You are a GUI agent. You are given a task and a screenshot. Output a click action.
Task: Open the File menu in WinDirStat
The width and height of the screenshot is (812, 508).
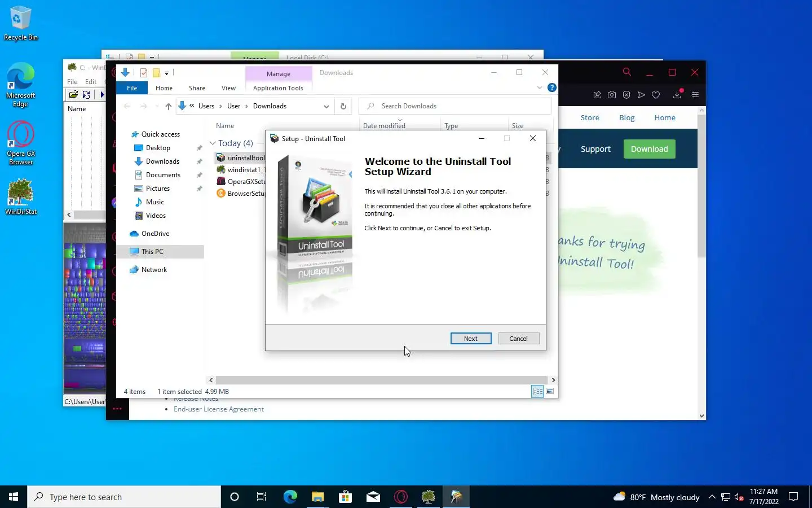tap(72, 82)
